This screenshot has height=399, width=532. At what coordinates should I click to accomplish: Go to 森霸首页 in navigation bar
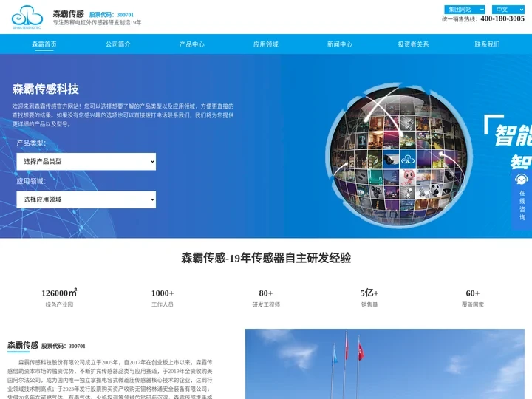[44, 44]
